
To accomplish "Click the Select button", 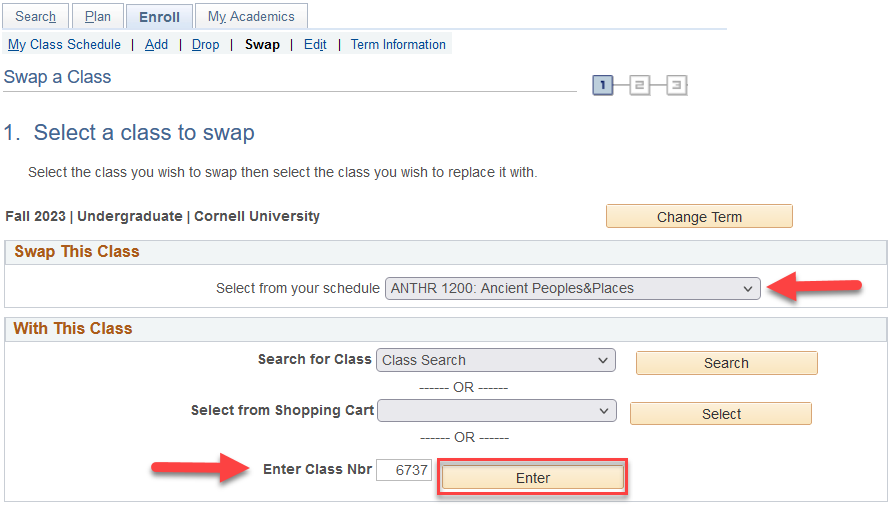I will click(721, 414).
